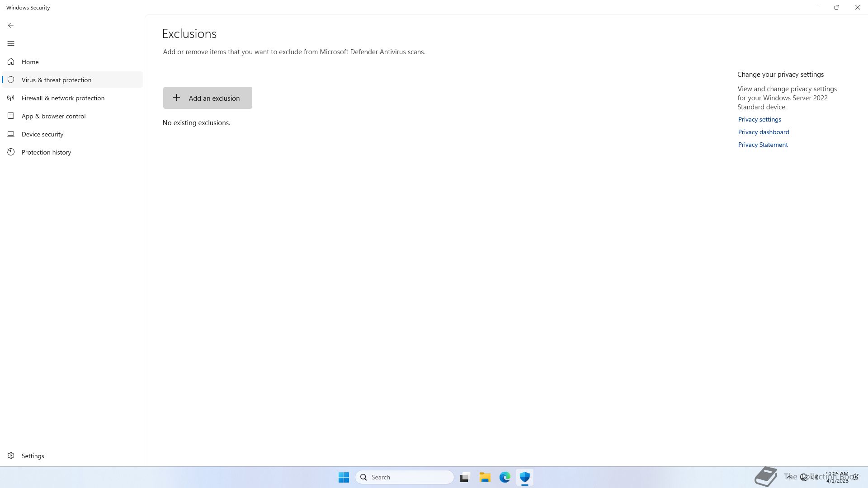The width and height of the screenshot is (868, 488).
Task: Click the back arrow icon
Action: click(x=11, y=25)
